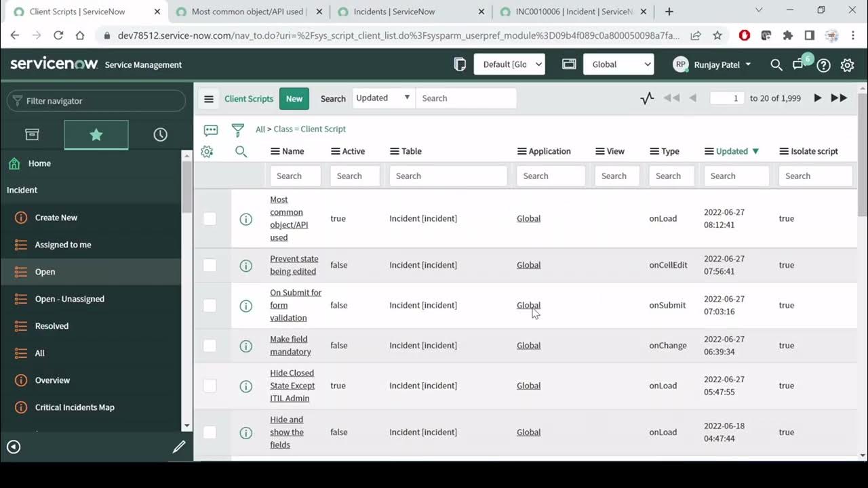Screen dimensions: 868x488
Task: Click the Home navigator icon
Action: pyautogui.click(x=14, y=163)
